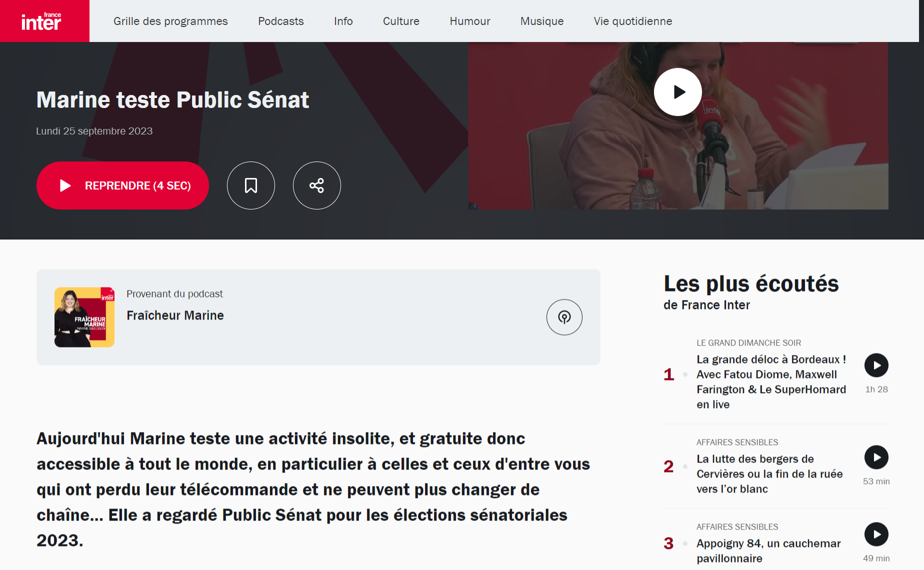This screenshot has width=924, height=570.
Task: Play the video with the large play icon
Action: [678, 92]
